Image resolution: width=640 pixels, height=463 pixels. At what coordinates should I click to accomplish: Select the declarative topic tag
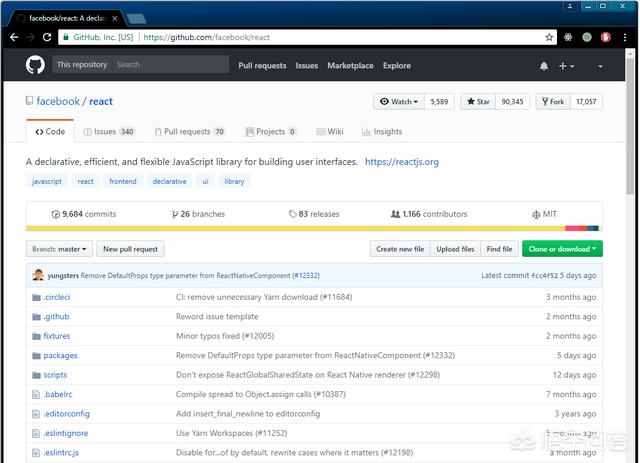point(169,181)
